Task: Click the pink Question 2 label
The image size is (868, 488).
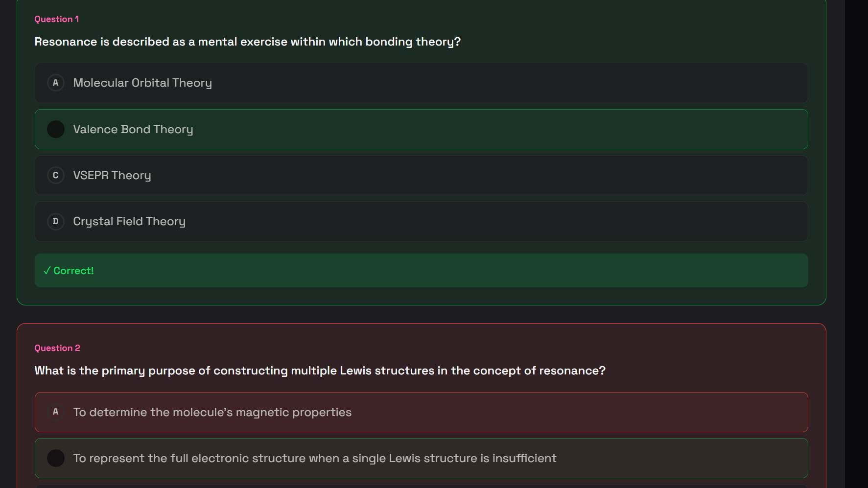Action: [57, 348]
